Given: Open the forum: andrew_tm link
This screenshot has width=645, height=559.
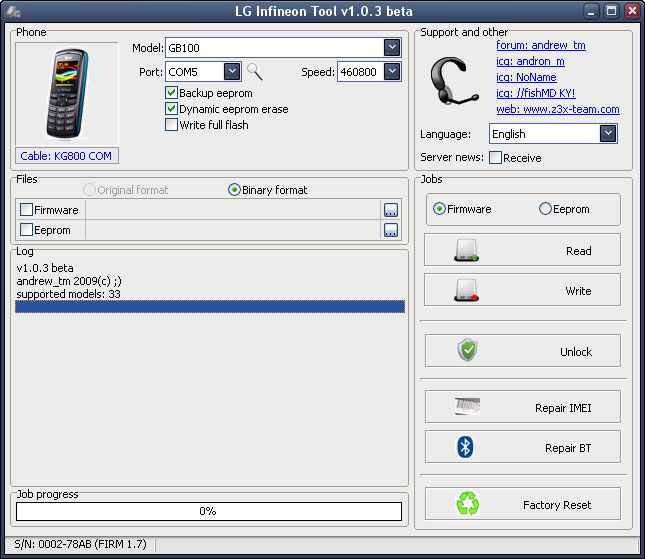Looking at the screenshot, I should coord(541,45).
